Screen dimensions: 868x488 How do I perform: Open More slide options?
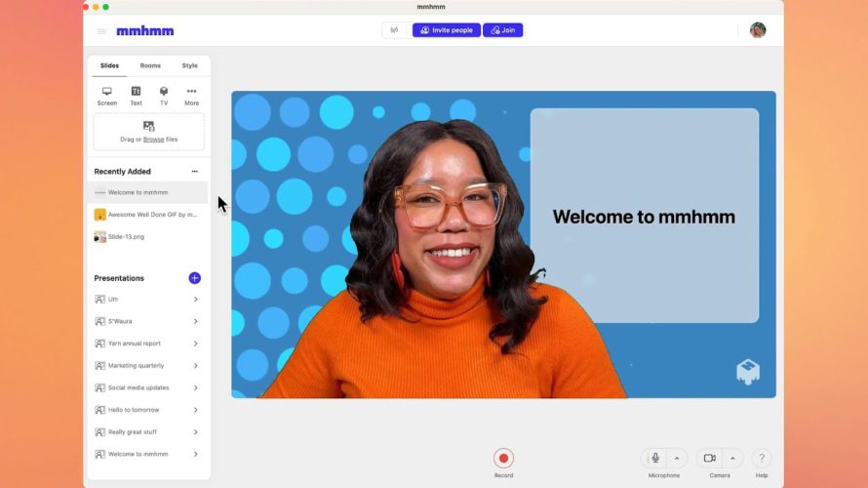pyautogui.click(x=191, y=96)
